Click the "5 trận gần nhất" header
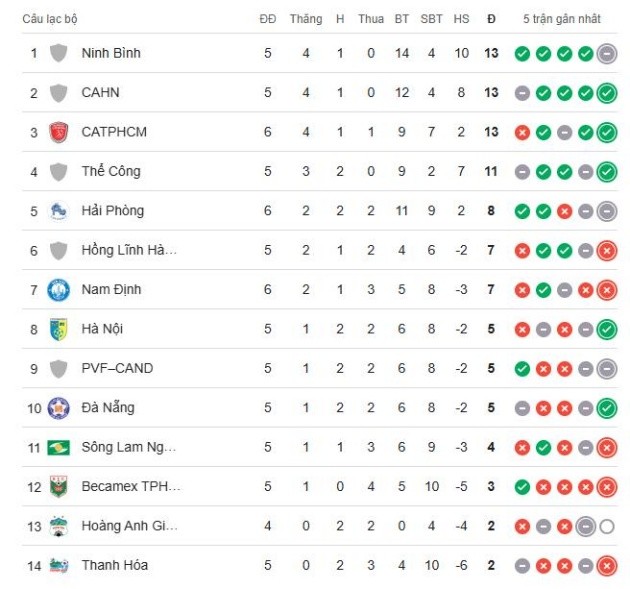The height and width of the screenshot is (589, 630). [563, 19]
